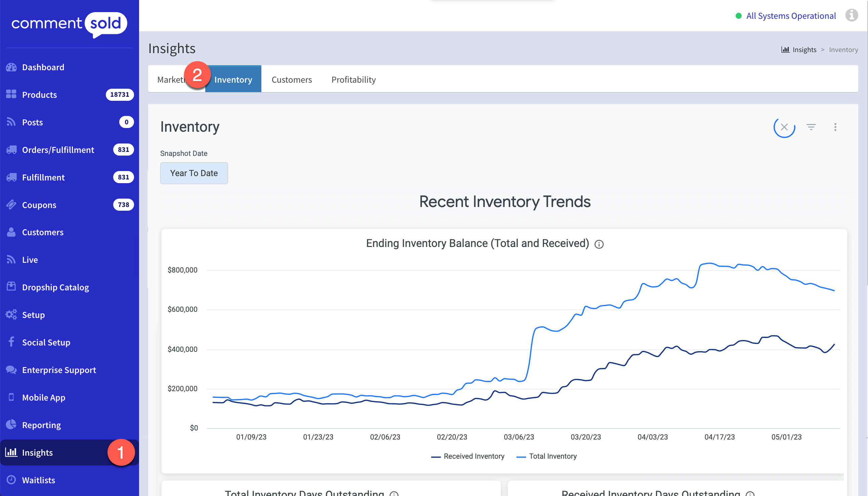Switch to the Profitability tab
This screenshot has width=868, height=496.
tap(353, 79)
